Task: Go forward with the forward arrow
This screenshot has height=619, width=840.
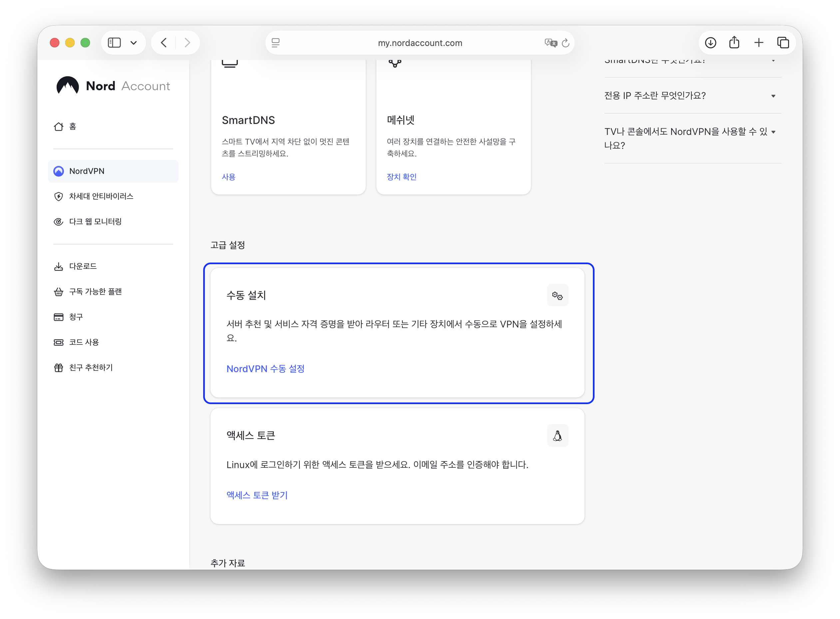Action: pos(187,43)
